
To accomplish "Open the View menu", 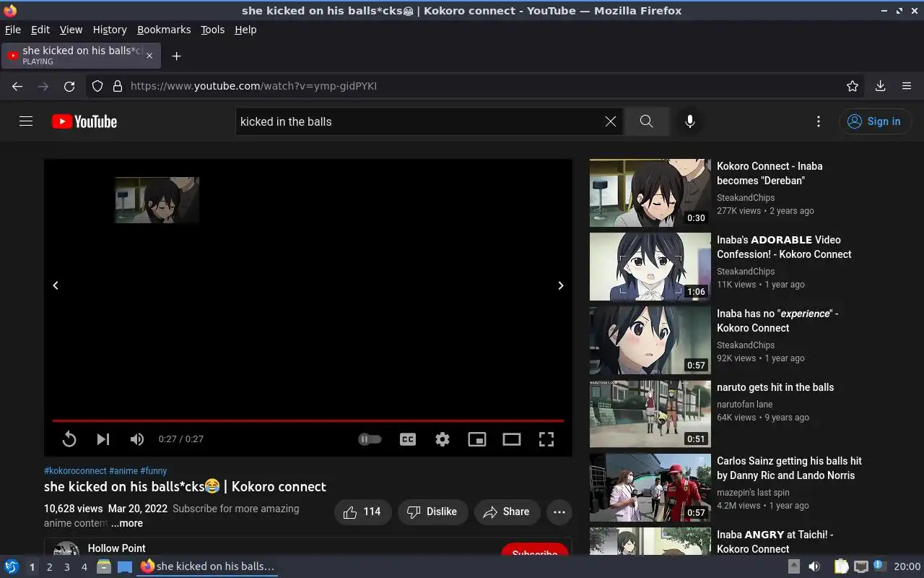I will coord(71,30).
